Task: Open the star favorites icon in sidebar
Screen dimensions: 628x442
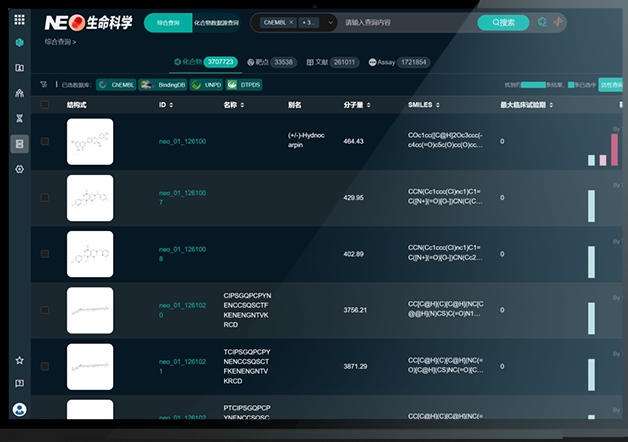Action: coord(19,360)
